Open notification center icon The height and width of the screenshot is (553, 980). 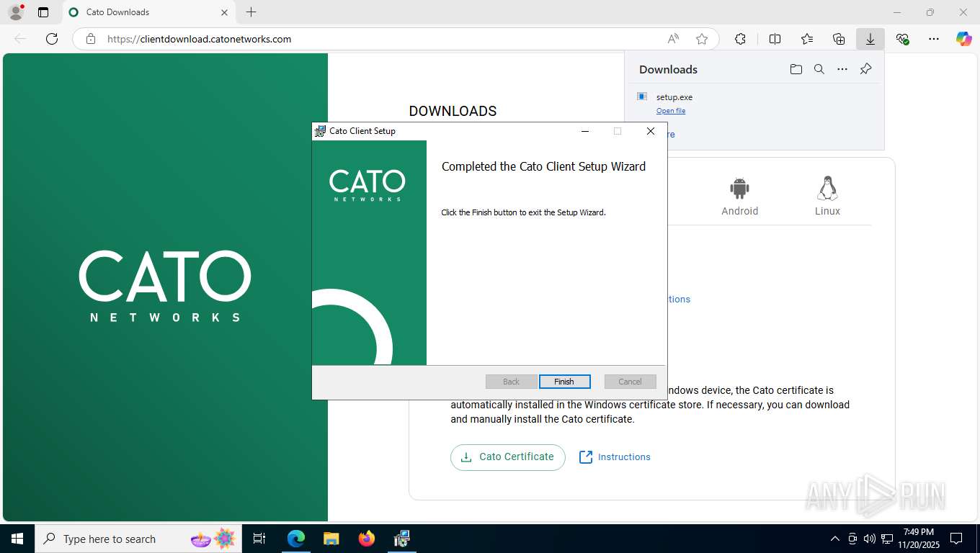tap(956, 539)
